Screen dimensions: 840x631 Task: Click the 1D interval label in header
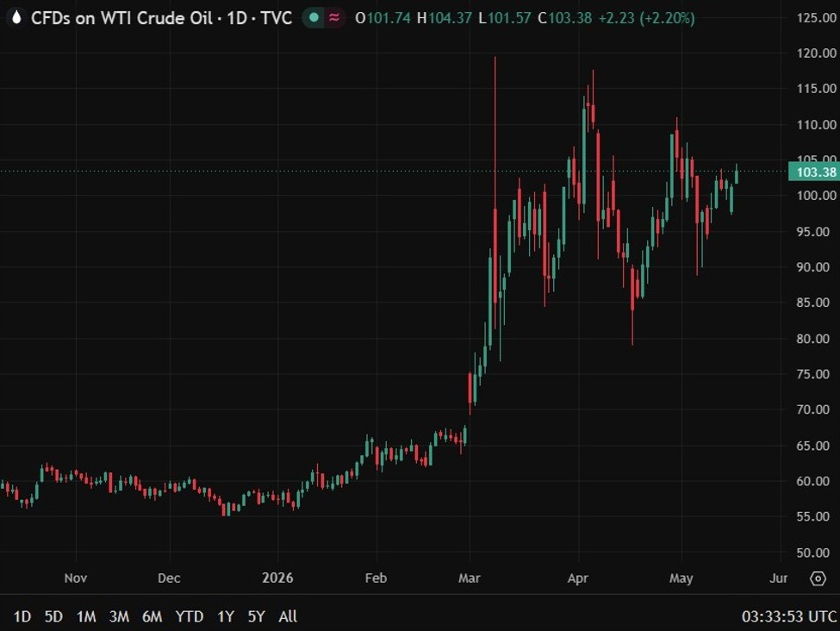[x=237, y=18]
